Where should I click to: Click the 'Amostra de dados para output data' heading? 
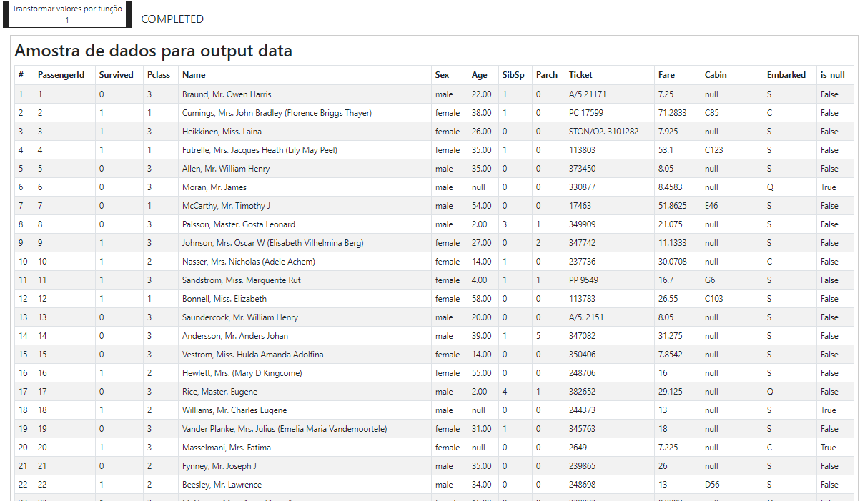tap(153, 51)
